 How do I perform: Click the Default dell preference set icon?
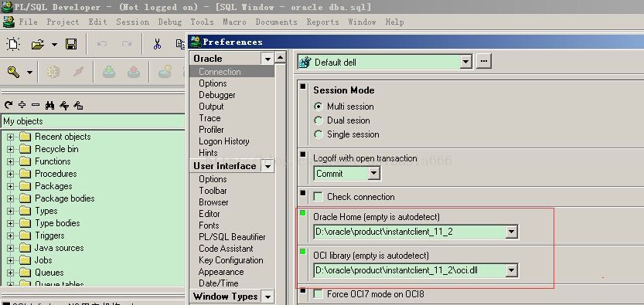(305, 63)
